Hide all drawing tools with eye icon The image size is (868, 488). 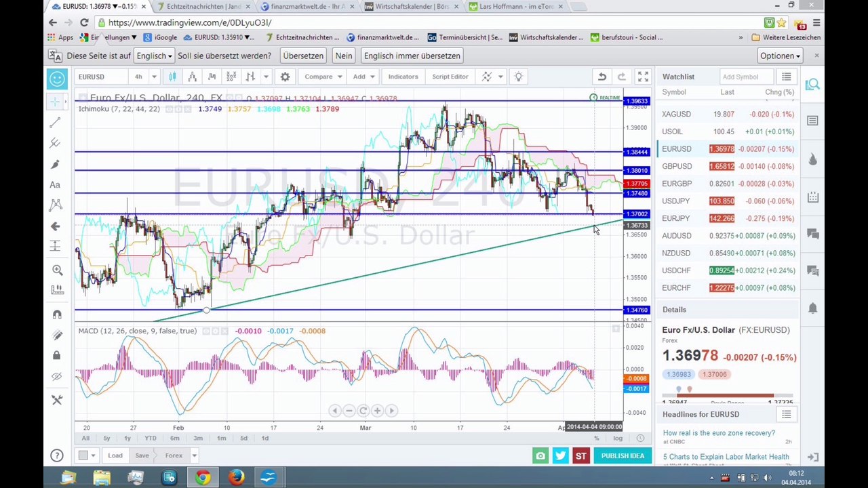tap(56, 376)
